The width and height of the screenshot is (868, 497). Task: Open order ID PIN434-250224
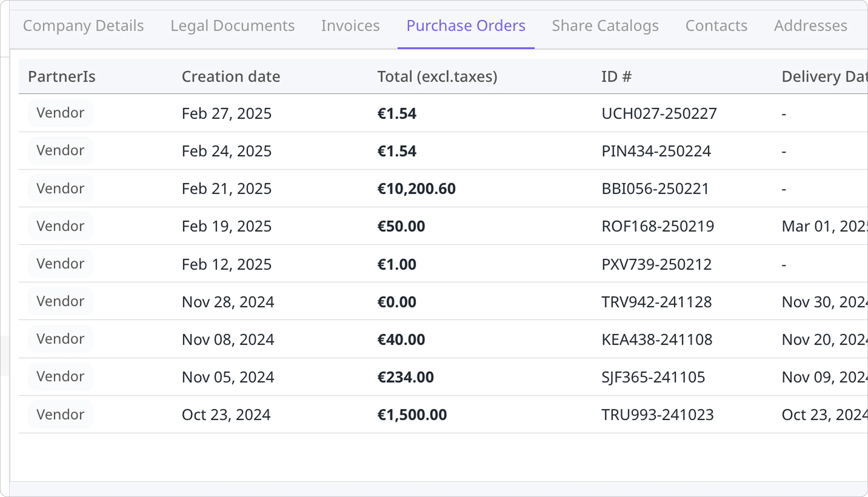(656, 151)
